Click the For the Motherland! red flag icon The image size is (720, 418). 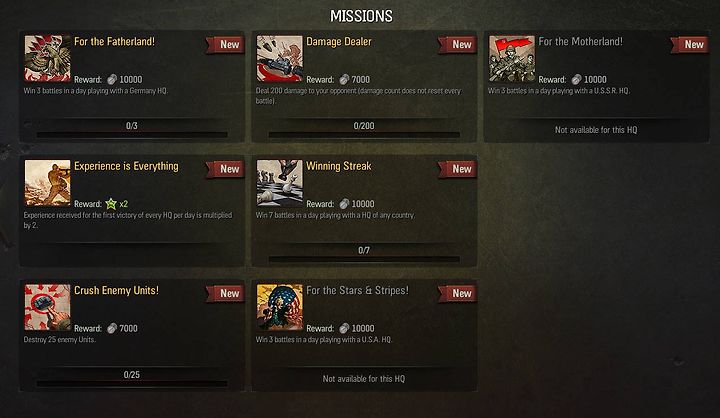pyautogui.click(x=512, y=59)
